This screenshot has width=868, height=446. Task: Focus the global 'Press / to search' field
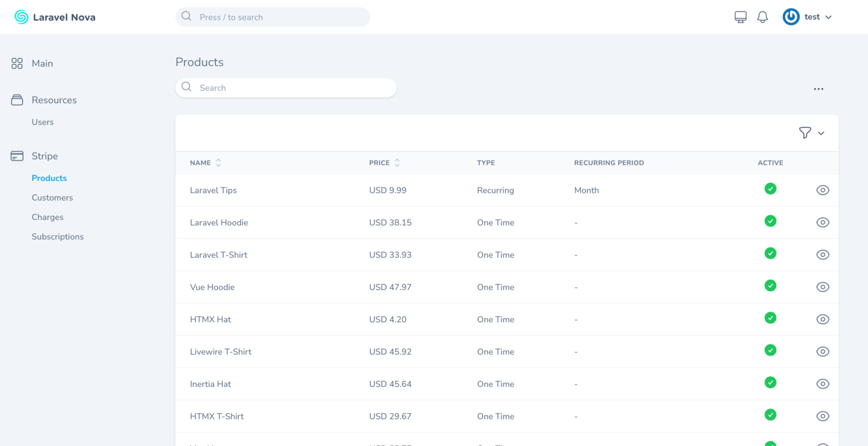tap(273, 17)
